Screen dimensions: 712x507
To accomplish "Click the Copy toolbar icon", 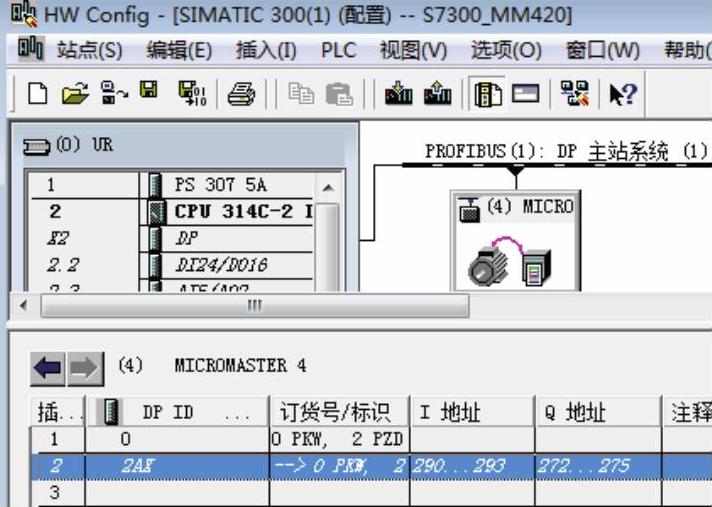I will (x=301, y=94).
